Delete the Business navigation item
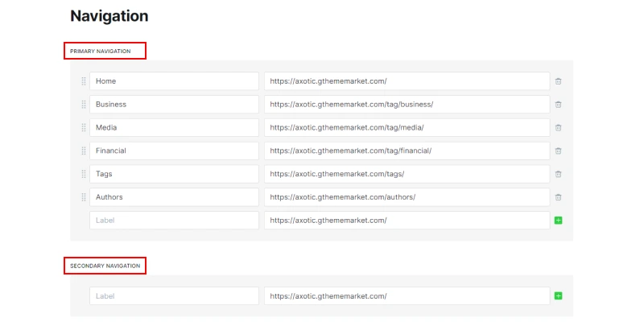Image resolution: width=644 pixels, height=322 pixels. (x=558, y=105)
